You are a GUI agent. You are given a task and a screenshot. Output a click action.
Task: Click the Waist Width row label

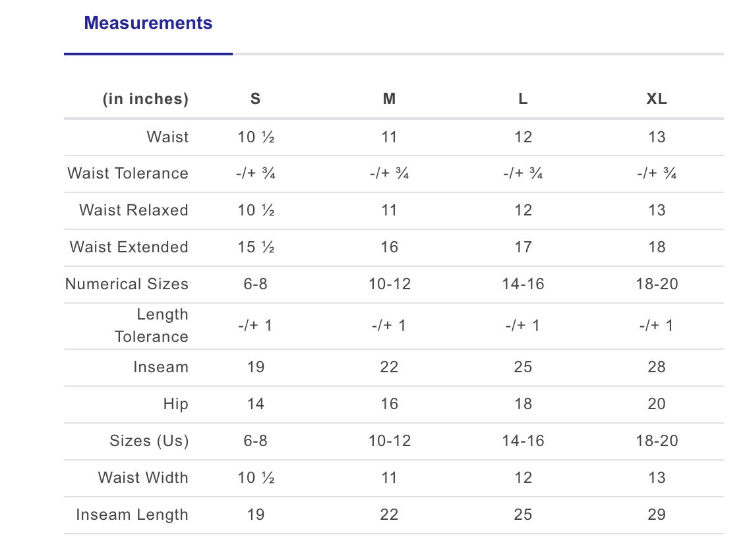[x=143, y=478]
